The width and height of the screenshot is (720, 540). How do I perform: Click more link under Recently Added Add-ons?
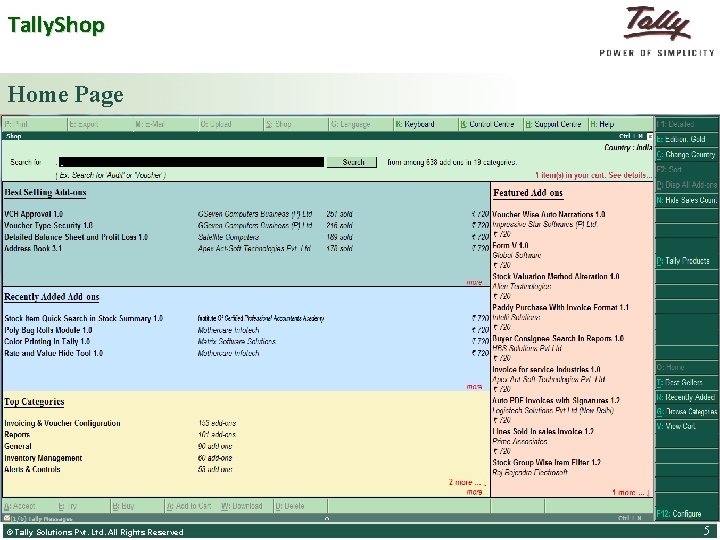point(474,387)
